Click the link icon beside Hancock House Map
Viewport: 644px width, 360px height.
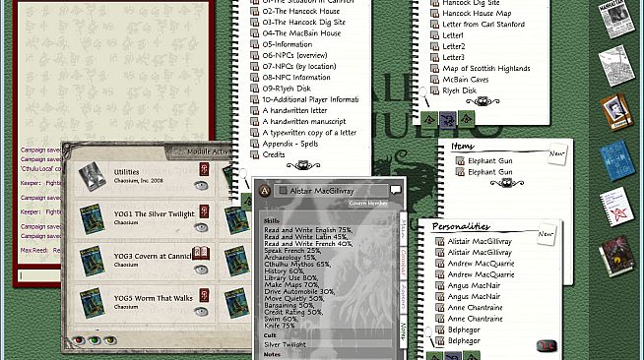pyautogui.click(x=434, y=13)
